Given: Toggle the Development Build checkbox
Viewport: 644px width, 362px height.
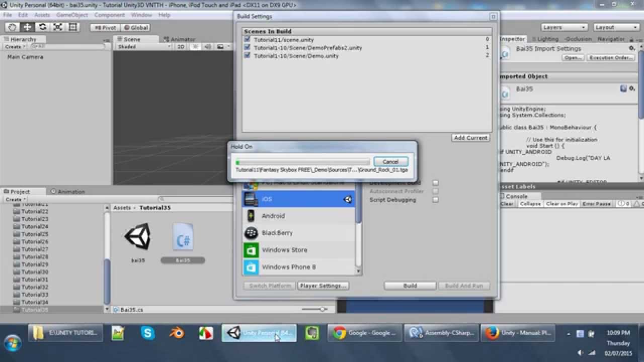Looking at the screenshot, I should pyautogui.click(x=435, y=183).
